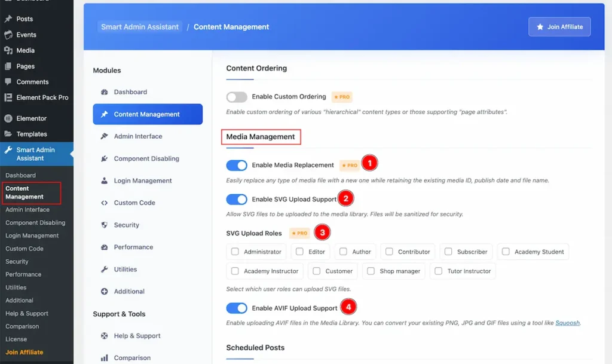Click the Events icon in WordPress sidebar

8,35
